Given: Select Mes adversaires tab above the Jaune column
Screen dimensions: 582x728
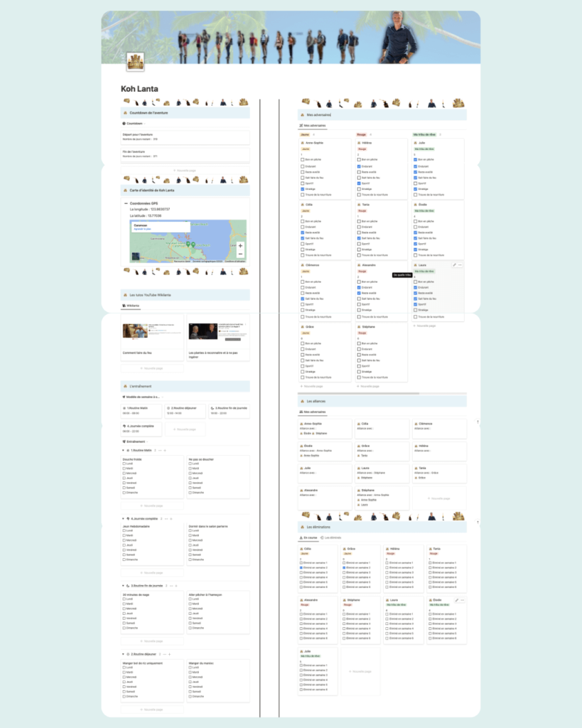Looking at the screenshot, I should click(x=313, y=125).
